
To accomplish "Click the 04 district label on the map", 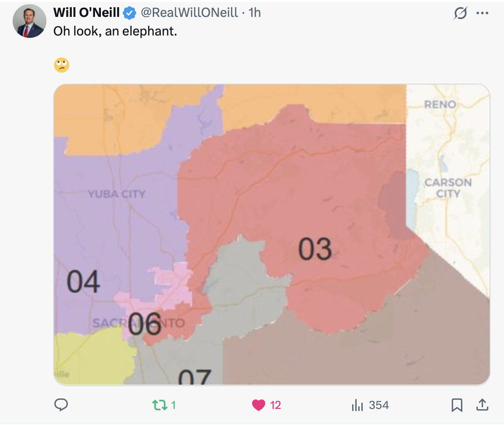I will [x=83, y=282].
